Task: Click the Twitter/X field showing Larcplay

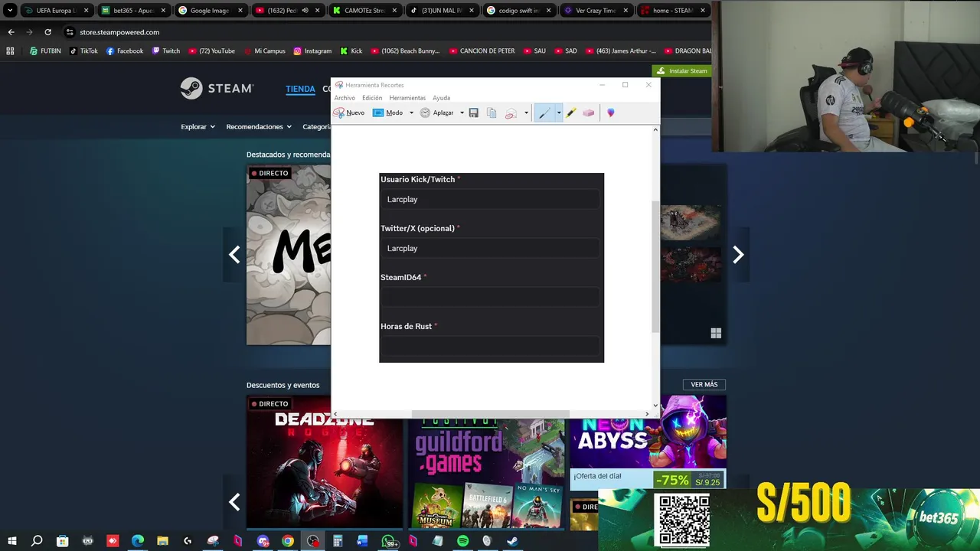Action: click(x=490, y=248)
